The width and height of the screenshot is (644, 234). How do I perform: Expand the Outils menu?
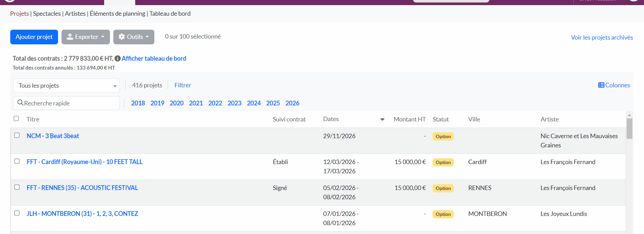click(x=134, y=37)
